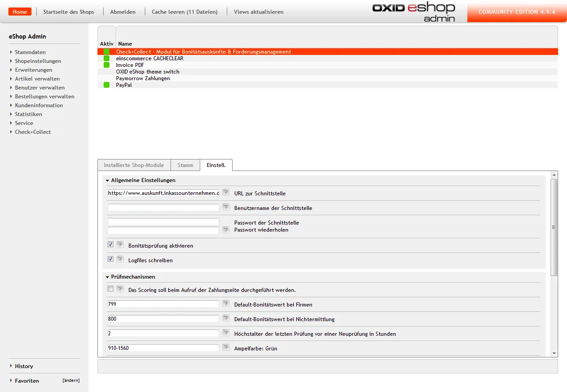Expand Erweiterungen in the sidebar
The image size is (567, 392).
[x=33, y=70]
